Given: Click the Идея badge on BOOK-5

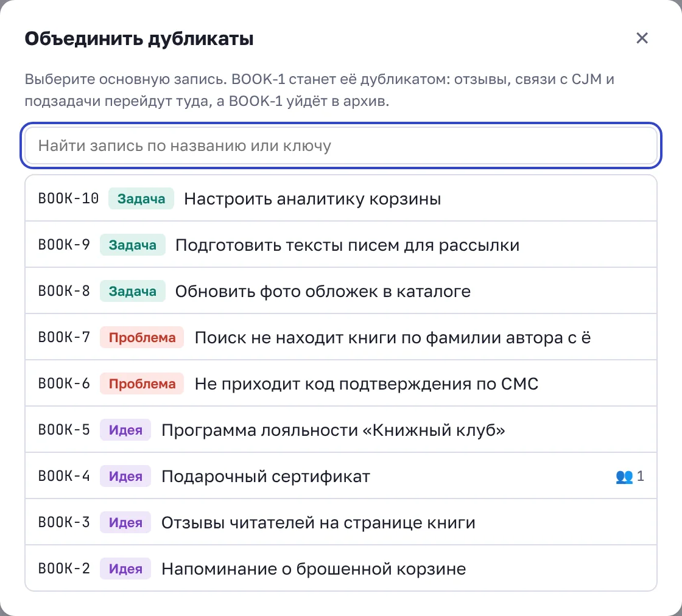Looking at the screenshot, I should tap(125, 430).
